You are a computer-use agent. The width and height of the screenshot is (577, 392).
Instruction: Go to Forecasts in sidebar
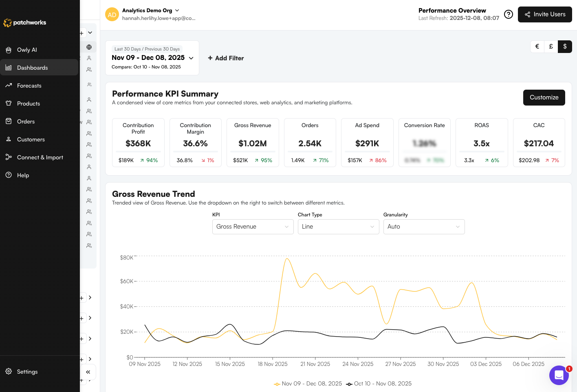(x=29, y=86)
